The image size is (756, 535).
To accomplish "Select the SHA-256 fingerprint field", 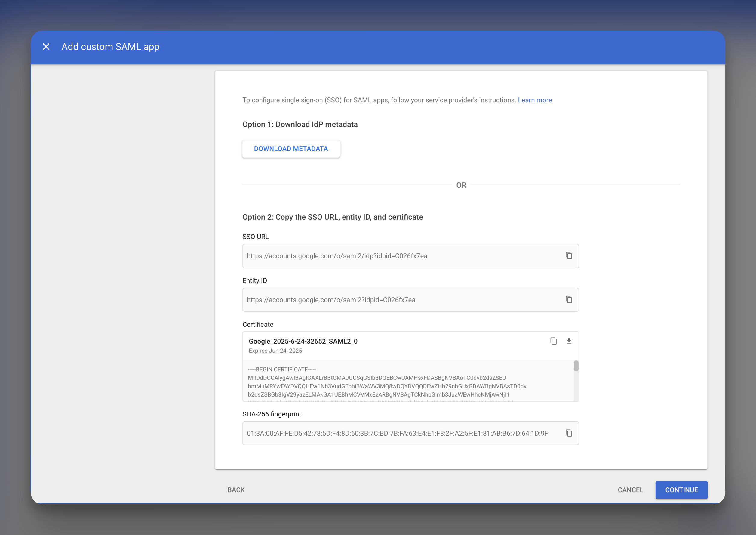I will (x=410, y=433).
